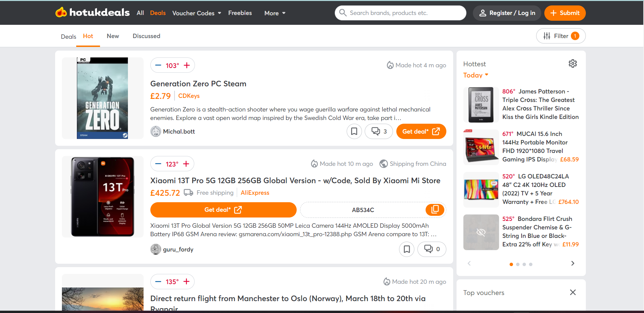Click the search magnifier icon
The width and height of the screenshot is (644, 313).
click(x=343, y=13)
